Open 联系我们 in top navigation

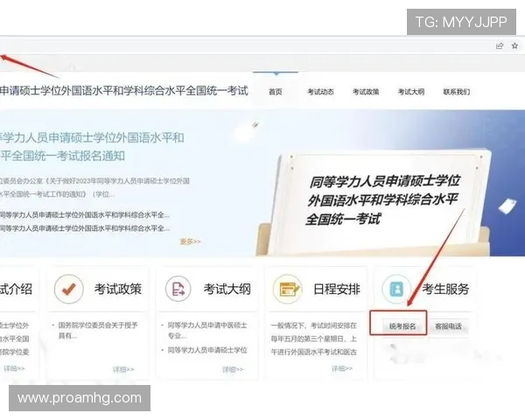(x=457, y=92)
